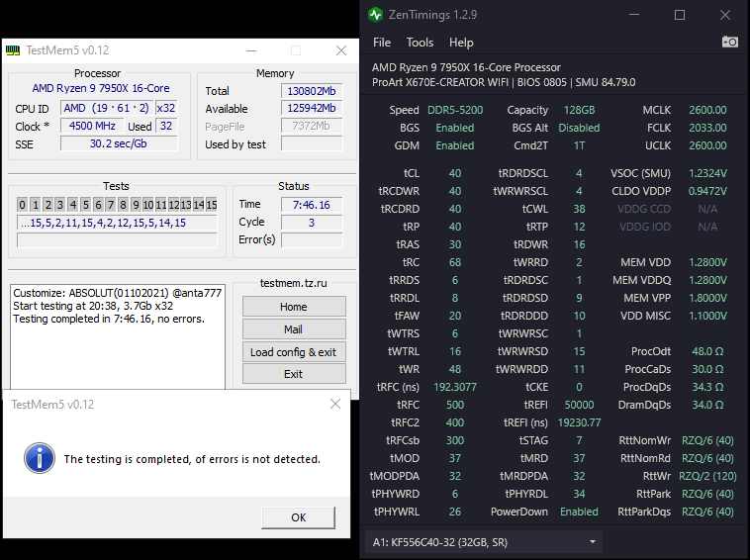Minimize the ZenTimings window
Image resolution: width=750 pixels, height=560 pixels.
tap(634, 15)
